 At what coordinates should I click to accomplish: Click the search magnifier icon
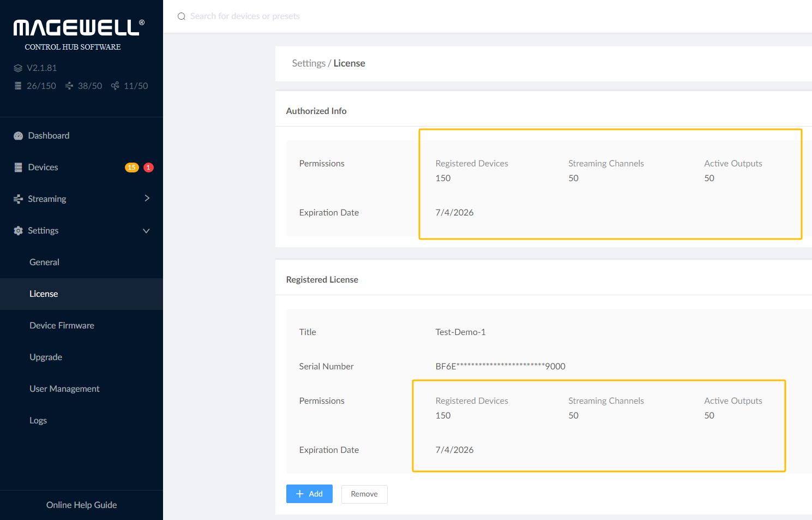click(x=182, y=16)
